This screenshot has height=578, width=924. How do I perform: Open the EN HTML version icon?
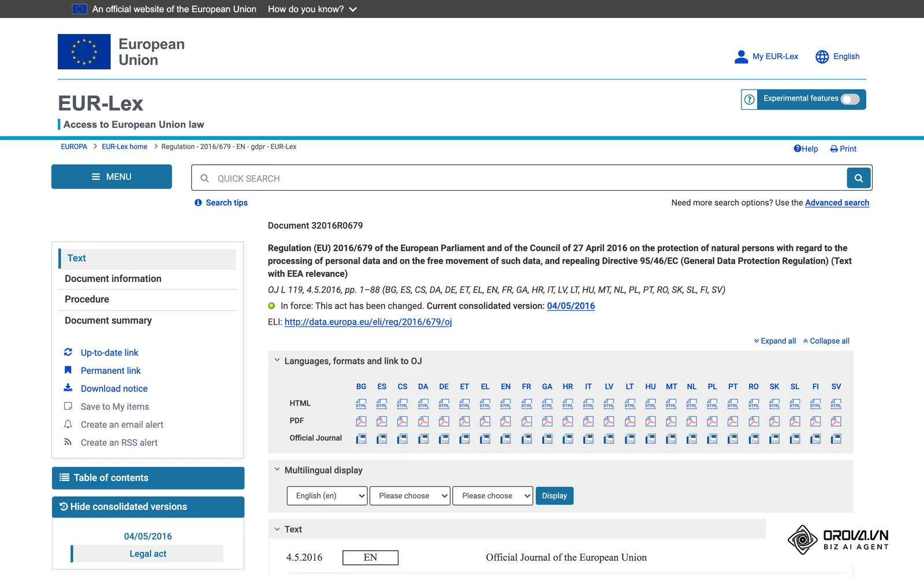[x=506, y=404]
